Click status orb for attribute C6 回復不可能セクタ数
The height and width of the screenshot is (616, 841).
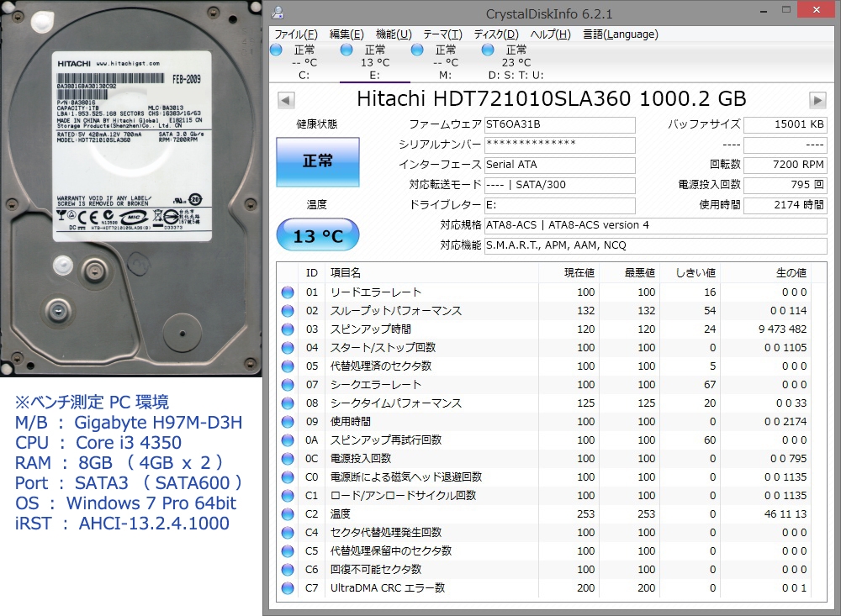288,570
